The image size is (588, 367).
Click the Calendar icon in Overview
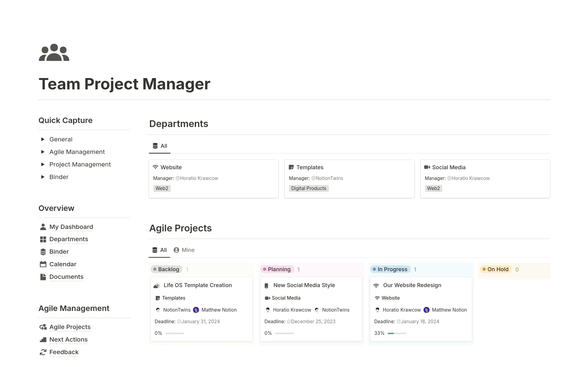43,264
